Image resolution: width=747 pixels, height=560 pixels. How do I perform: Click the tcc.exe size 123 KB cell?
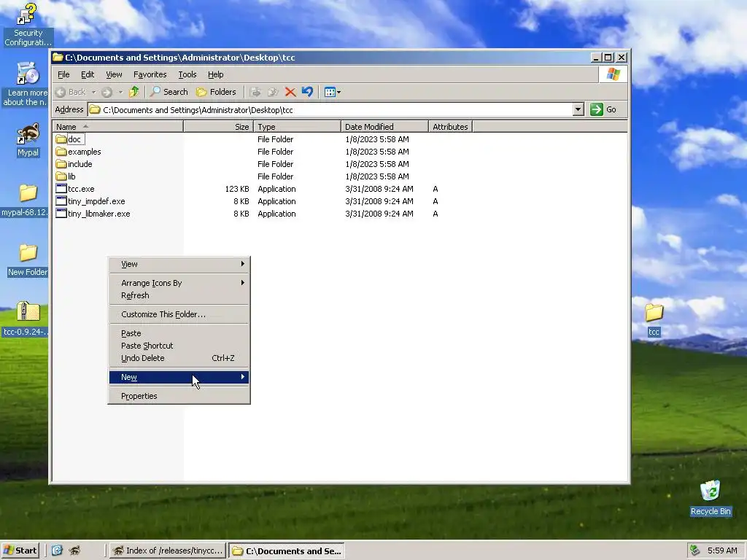(x=237, y=189)
